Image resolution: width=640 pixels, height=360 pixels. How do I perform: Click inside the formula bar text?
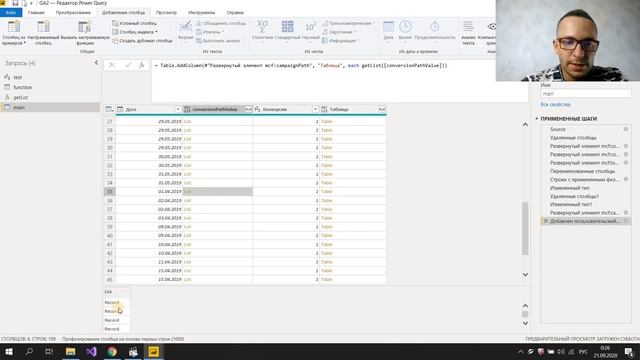[302, 65]
